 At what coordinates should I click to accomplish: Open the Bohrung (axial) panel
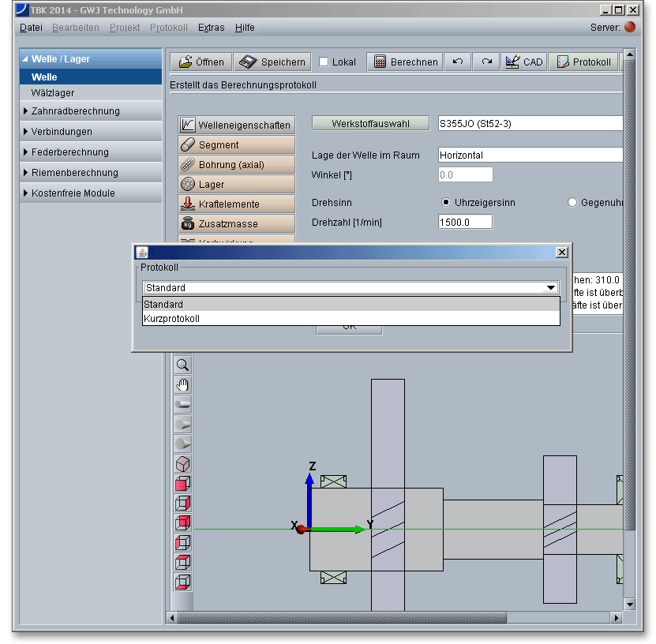[x=236, y=165]
